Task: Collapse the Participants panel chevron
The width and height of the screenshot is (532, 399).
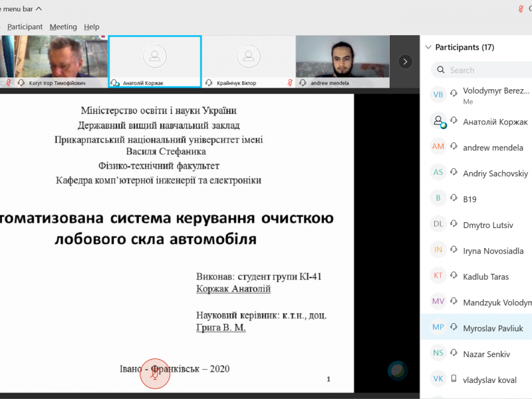Action: click(x=428, y=47)
